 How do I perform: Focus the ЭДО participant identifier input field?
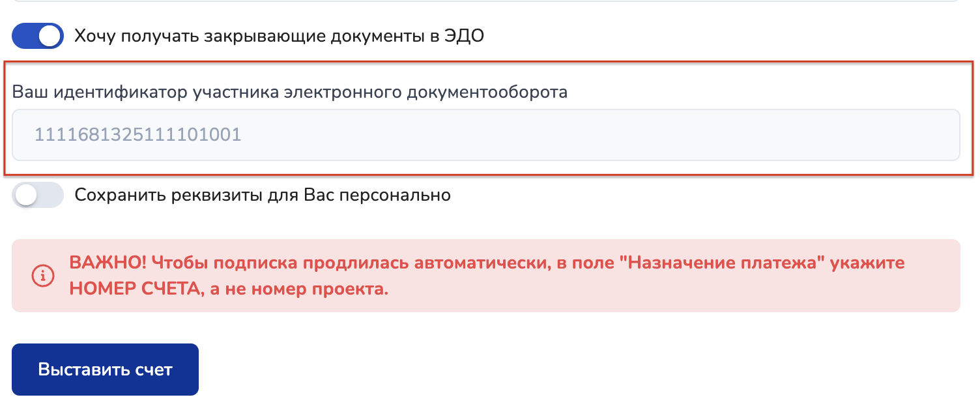[485, 135]
